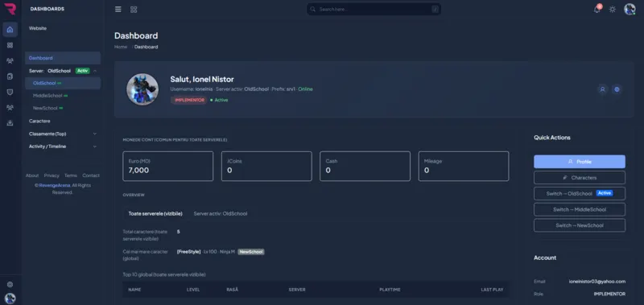Open the user avatar menu in top-right corner
Viewport: 644px width, 305px height.
coord(630,9)
